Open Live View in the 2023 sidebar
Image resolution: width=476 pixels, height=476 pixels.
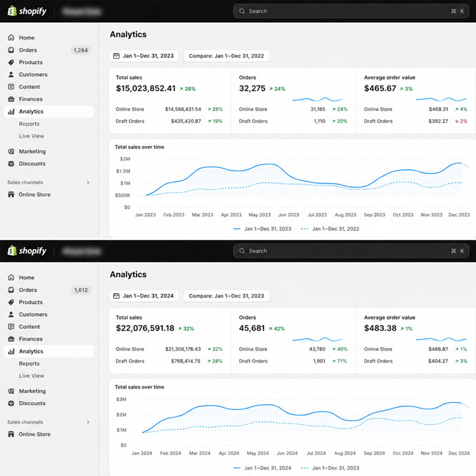tap(32, 136)
